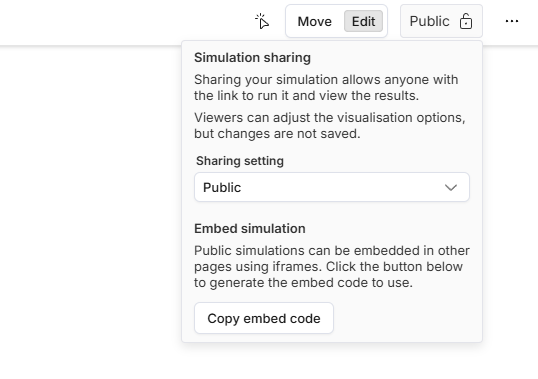Click empty canvas area left of sharing panel

89,189
